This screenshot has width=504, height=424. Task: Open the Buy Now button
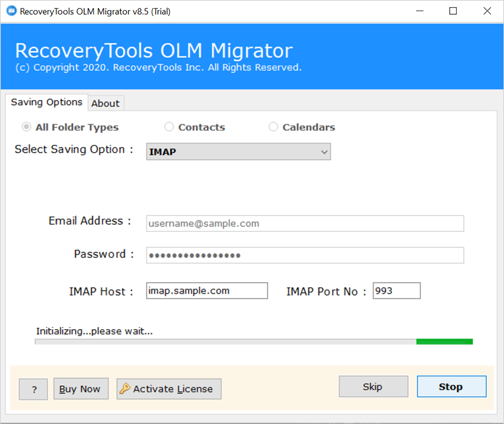tap(81, 389)
